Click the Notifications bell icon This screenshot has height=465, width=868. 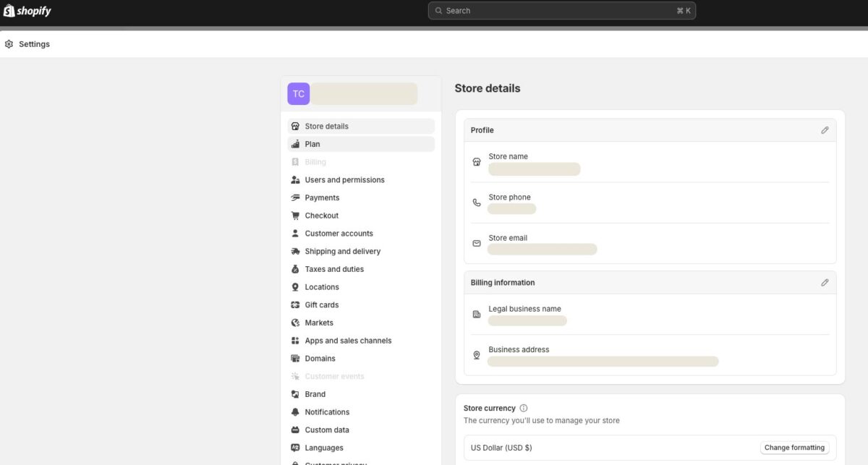click(x=295, y=412)
